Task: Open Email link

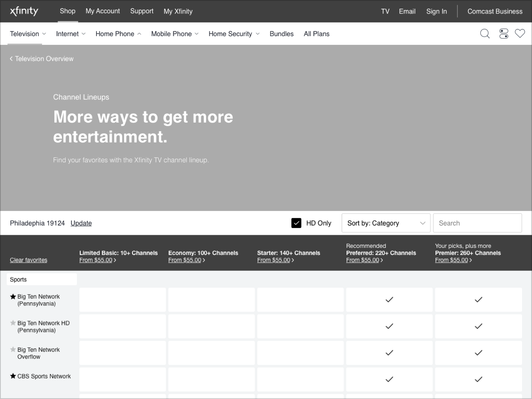Action: pyautogui.click(x=407, y=12)
